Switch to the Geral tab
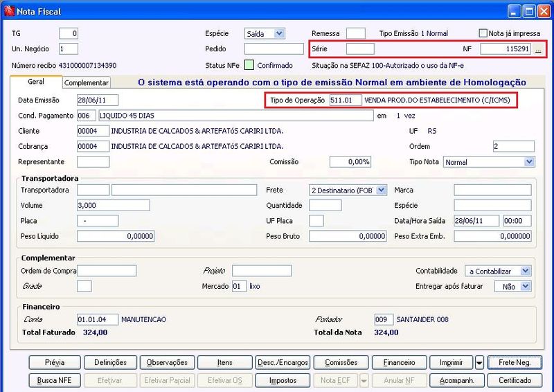The width and height of the screenshot is (554, 392). tap(36, 82)
